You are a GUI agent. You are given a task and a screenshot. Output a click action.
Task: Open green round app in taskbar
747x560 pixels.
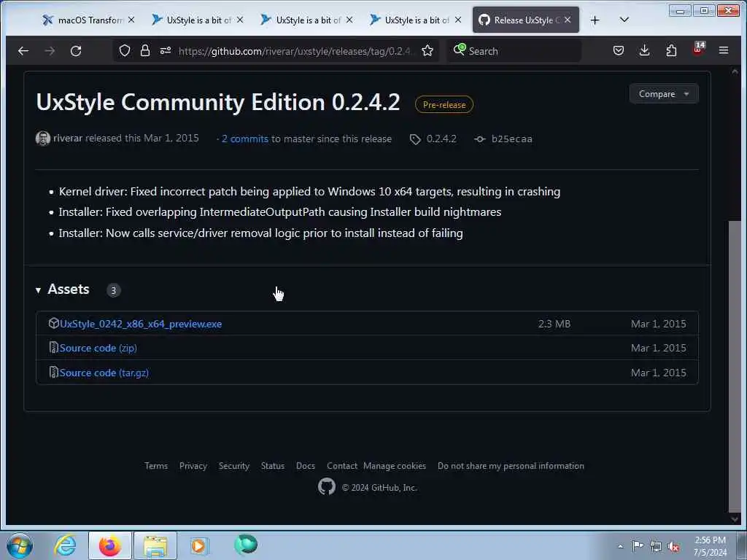coord(246,544)
